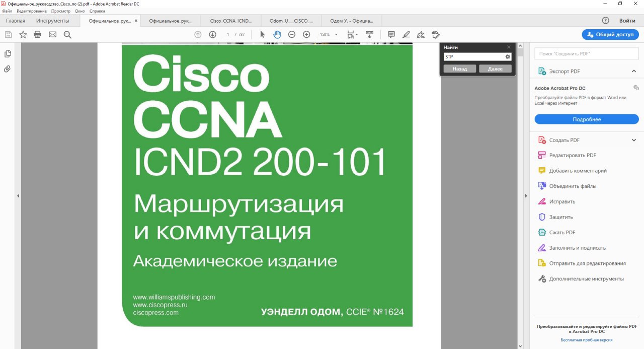Click the stamp tool icon
The width and height of the screenshot is (644, 349).
point(436,34)
